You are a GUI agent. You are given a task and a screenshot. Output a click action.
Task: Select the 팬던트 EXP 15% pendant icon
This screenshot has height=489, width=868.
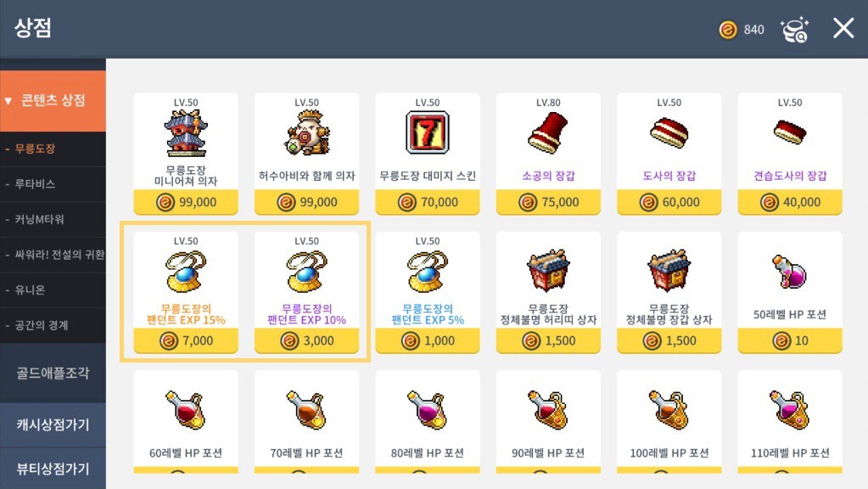[x=186, y=272]
